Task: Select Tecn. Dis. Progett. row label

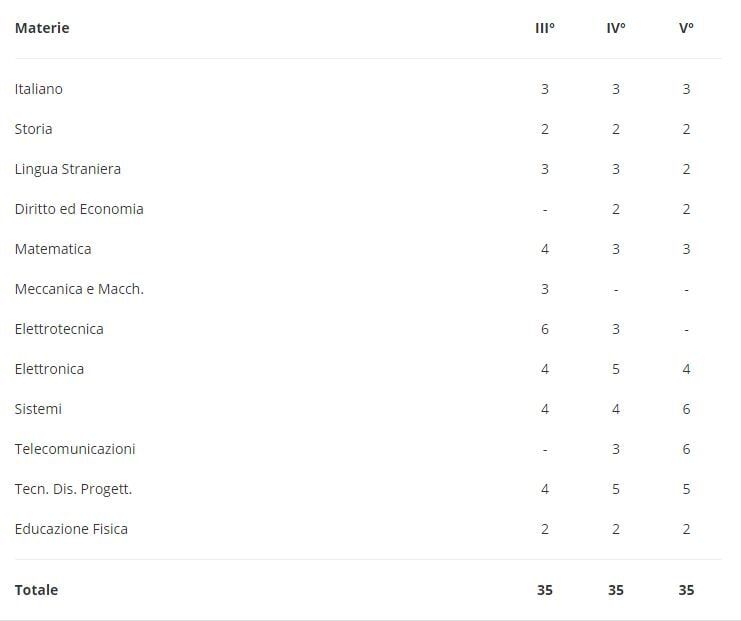Action: click(x=73, y=489)
